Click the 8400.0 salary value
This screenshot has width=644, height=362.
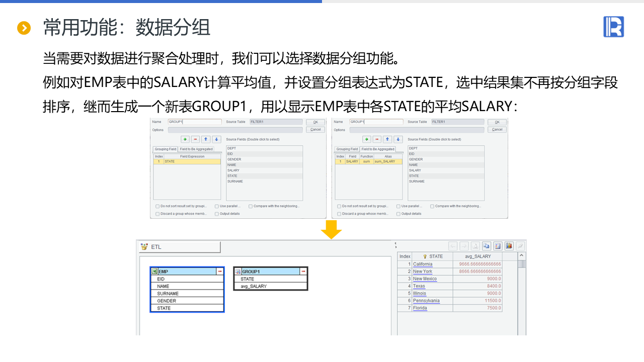click(494, 286)
